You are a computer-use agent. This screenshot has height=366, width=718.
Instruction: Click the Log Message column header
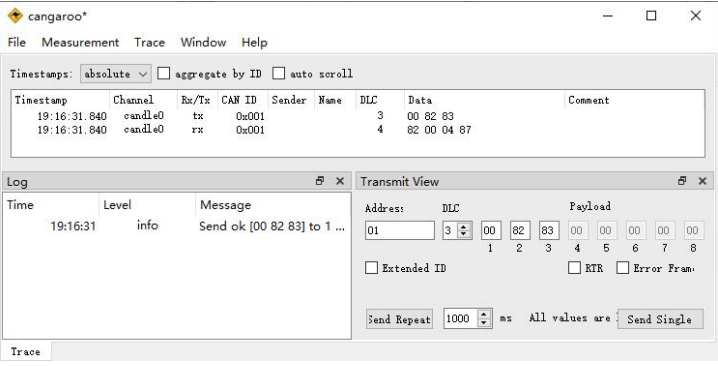(x=273, y=205)
